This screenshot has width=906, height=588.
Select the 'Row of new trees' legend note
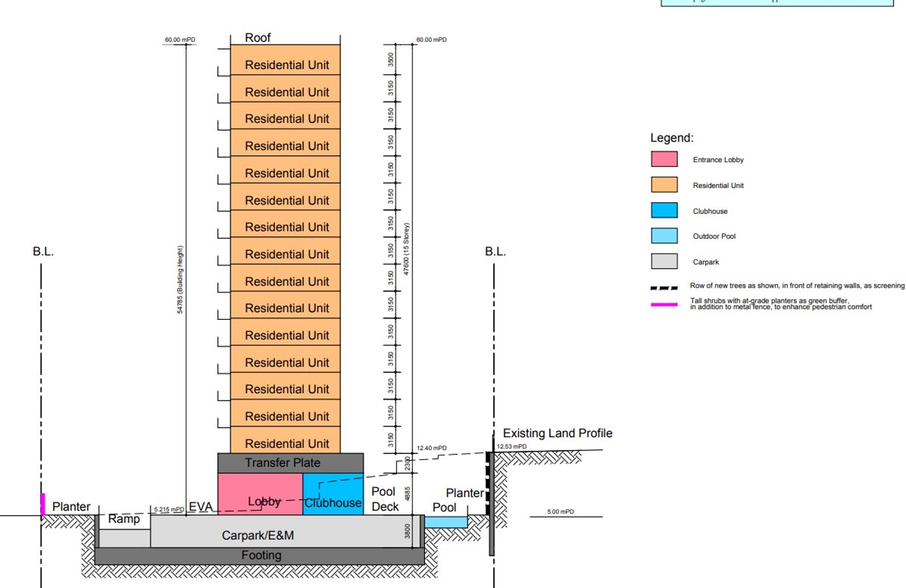tap(797, 286)
